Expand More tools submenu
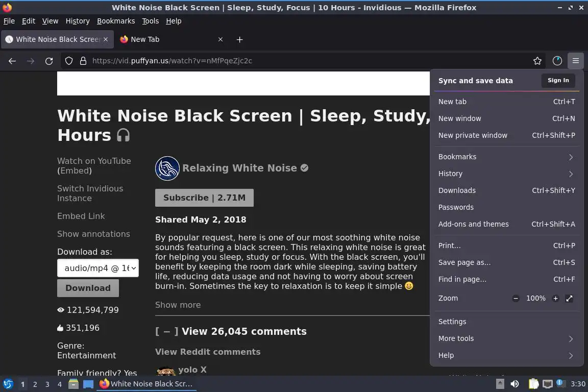 [506, 338]
